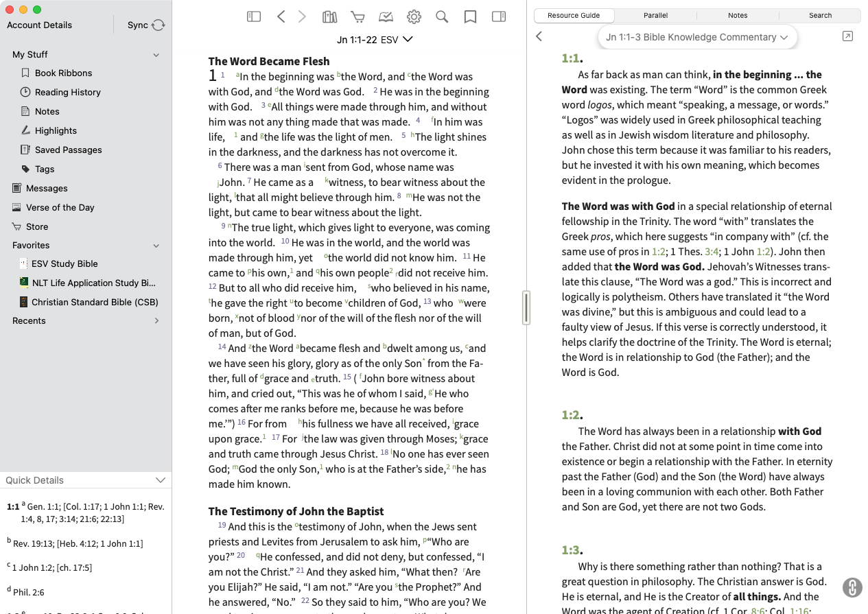Open Account Details
Image resolution: width=868 pixels, height=614 pixels.
pos(40,25)
